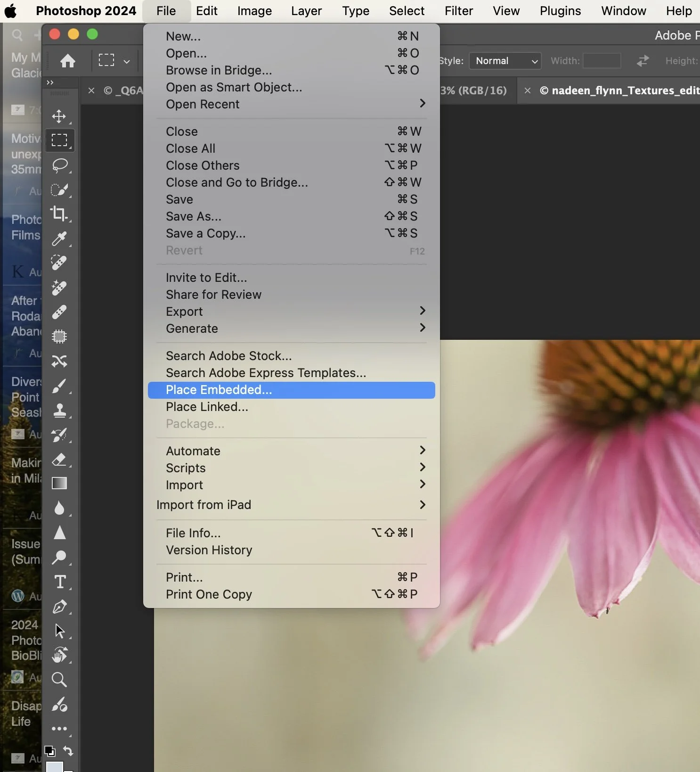Choose Place Linked from File menu
The image size is (700, 772).
point(292,407)
